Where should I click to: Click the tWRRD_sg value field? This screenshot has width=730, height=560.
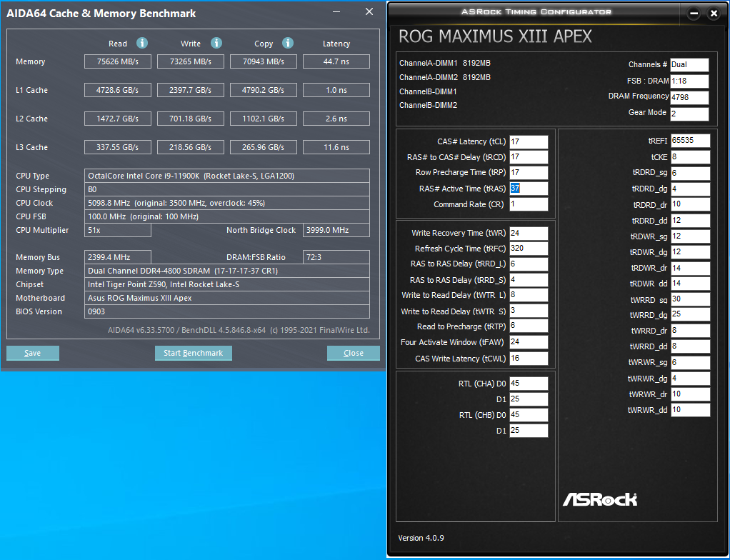click(x=690, y=299)
